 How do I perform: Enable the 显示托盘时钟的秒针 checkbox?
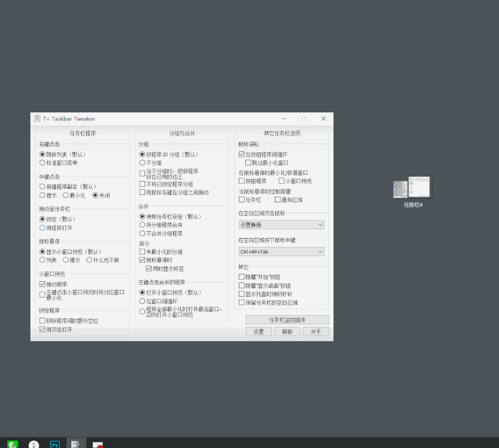[242, 294]
